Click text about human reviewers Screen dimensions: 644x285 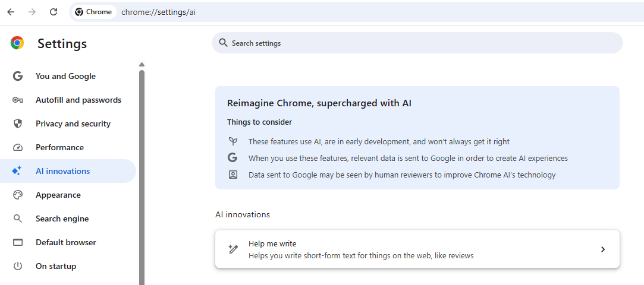(402, 175)
